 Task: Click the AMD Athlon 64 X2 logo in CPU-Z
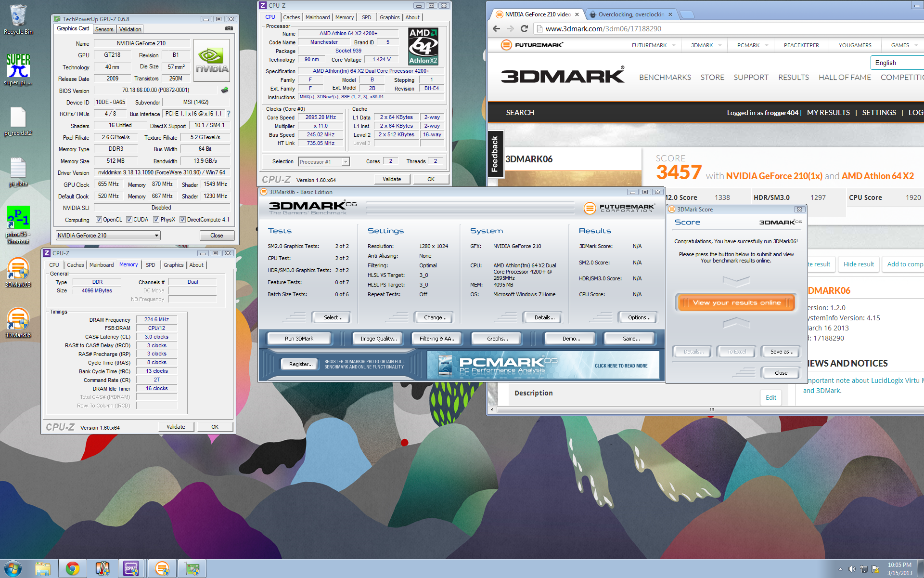[423, 46]
